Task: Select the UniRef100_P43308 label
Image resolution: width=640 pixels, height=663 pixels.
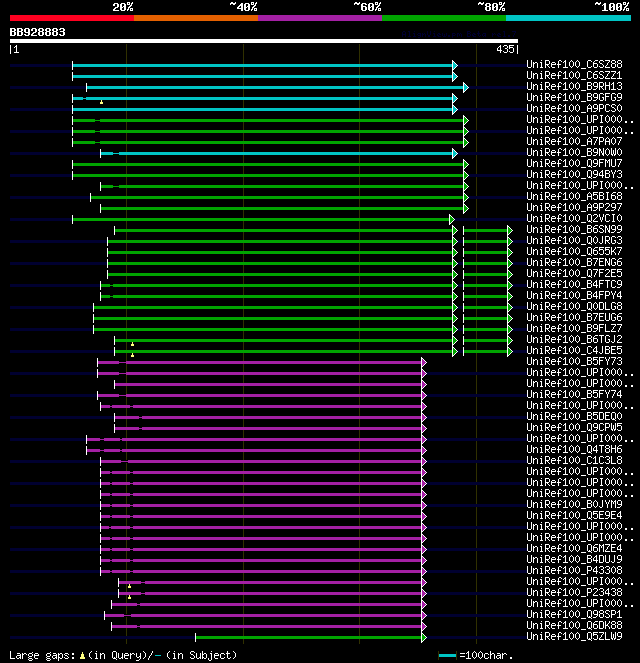Action: (574, 570)
